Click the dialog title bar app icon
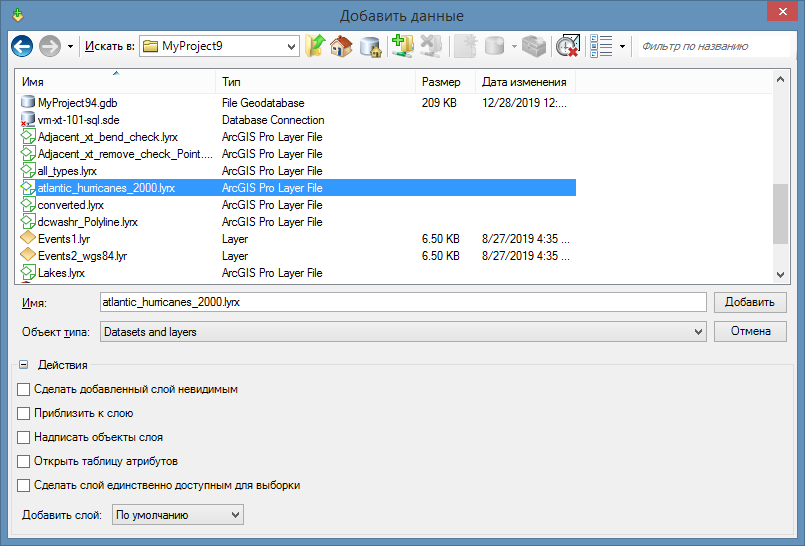Image resolution: width=805 pixels, height=546 pixels. (18, 15)
